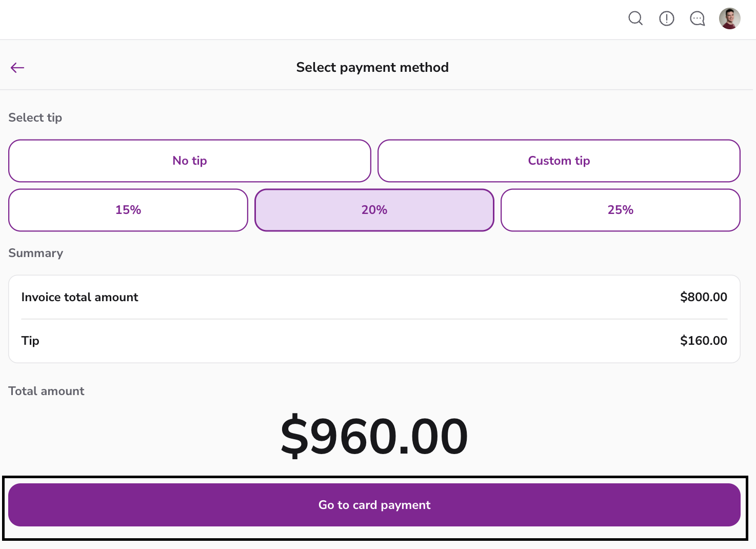Click the Total amount label
Viewport: 756px width, 549px height.
point(46,391)
